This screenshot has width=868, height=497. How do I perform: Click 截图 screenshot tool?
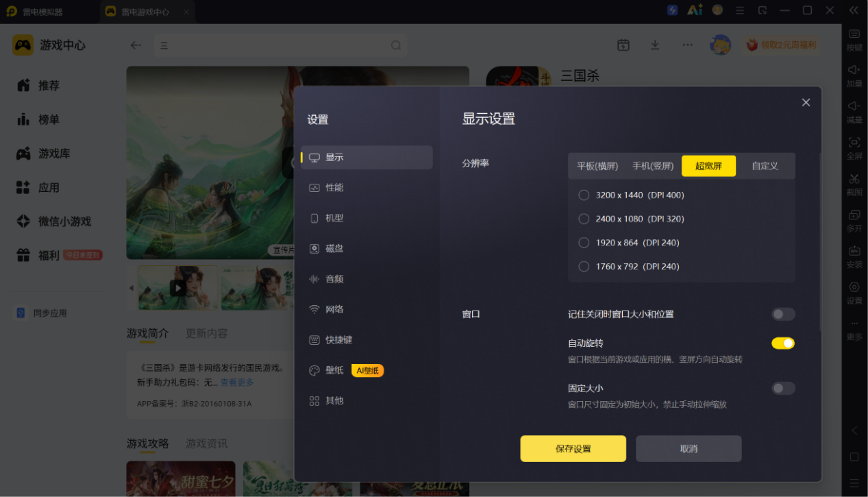[854, 184]
